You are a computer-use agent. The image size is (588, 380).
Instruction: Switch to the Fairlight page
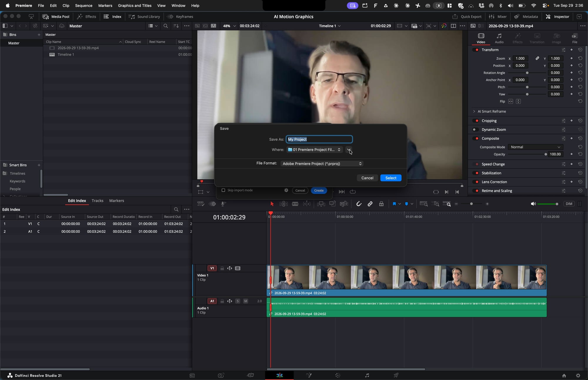[367, 375]
